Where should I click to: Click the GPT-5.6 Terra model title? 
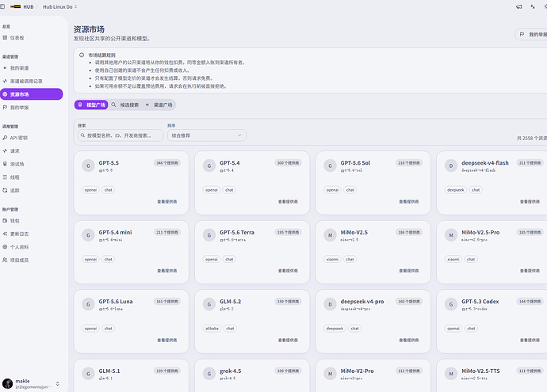pyautogui.click(x=237, y=232)
